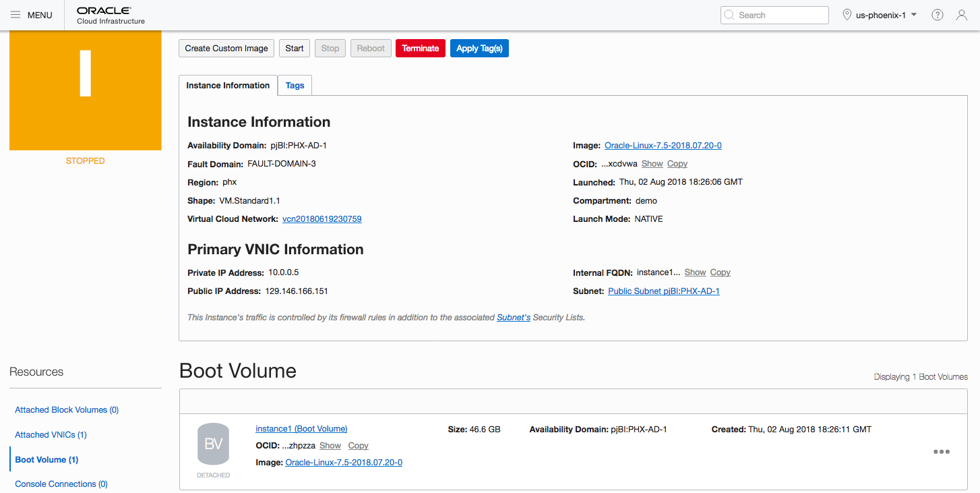Show the full instance OCID
Screen dimensions: 980x493
pyautogui.click(x=652, y=164)
